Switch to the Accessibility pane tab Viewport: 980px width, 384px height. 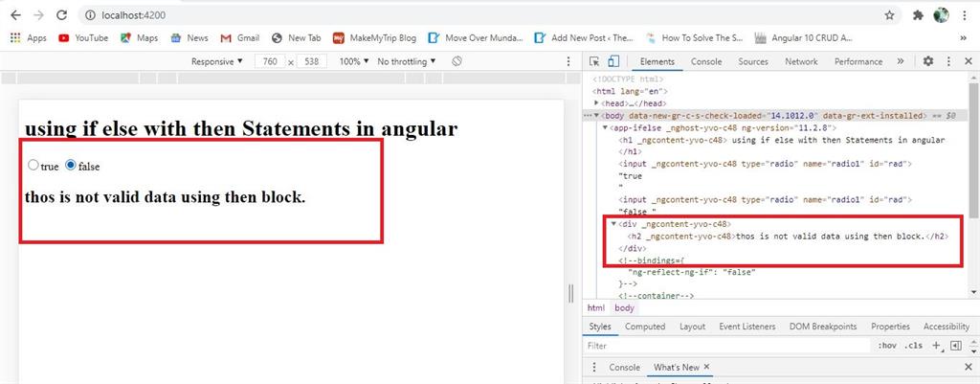tap(947, 327)
